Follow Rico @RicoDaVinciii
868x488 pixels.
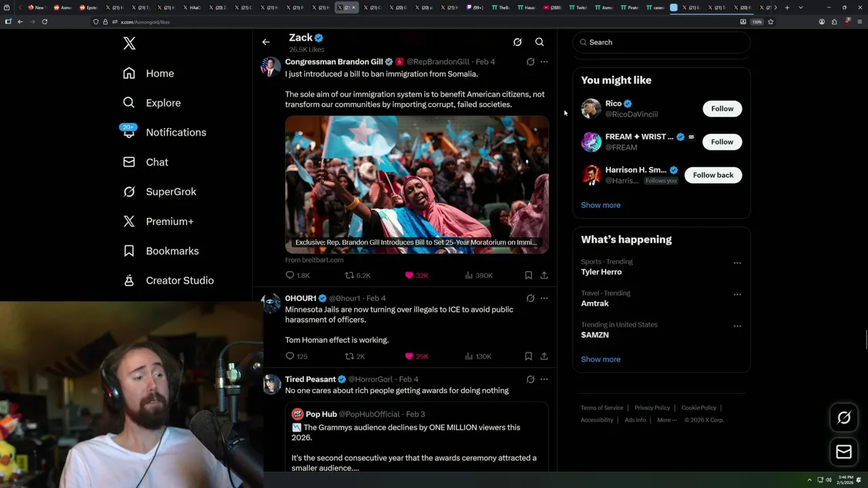(x=722, y=108)
